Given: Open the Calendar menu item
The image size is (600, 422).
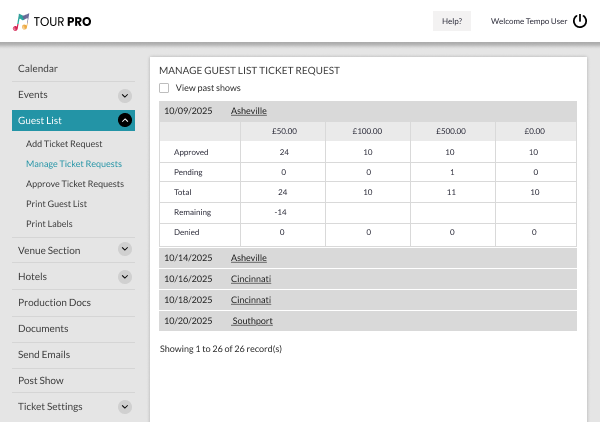Looking at the screenshot, I should click(x=38, y=69).
